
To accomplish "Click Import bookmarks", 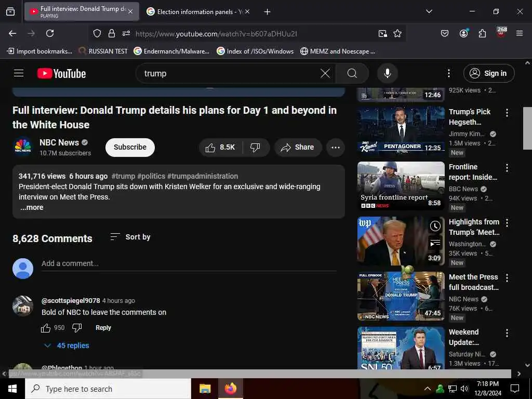I will (x=39, y=51).
